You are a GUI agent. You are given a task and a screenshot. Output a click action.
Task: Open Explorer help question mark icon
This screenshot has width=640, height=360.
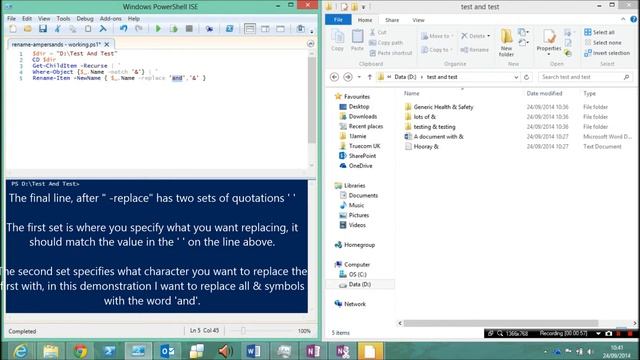[x=633, y=19]
